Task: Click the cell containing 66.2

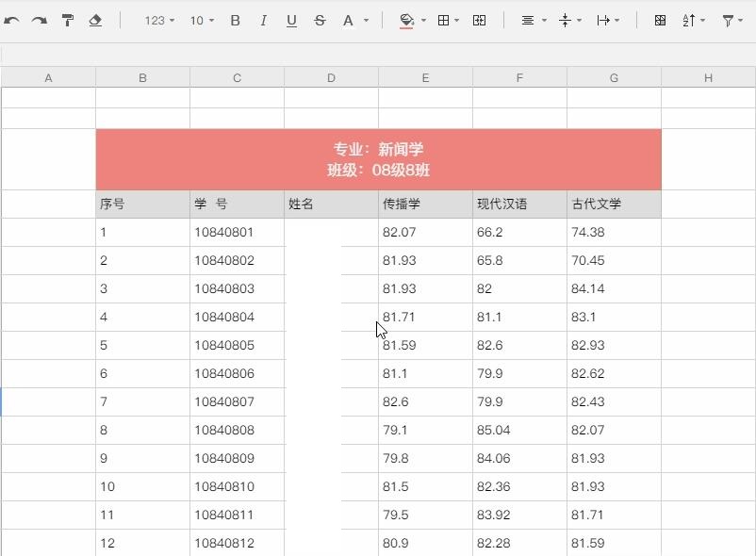Action: 519,232
